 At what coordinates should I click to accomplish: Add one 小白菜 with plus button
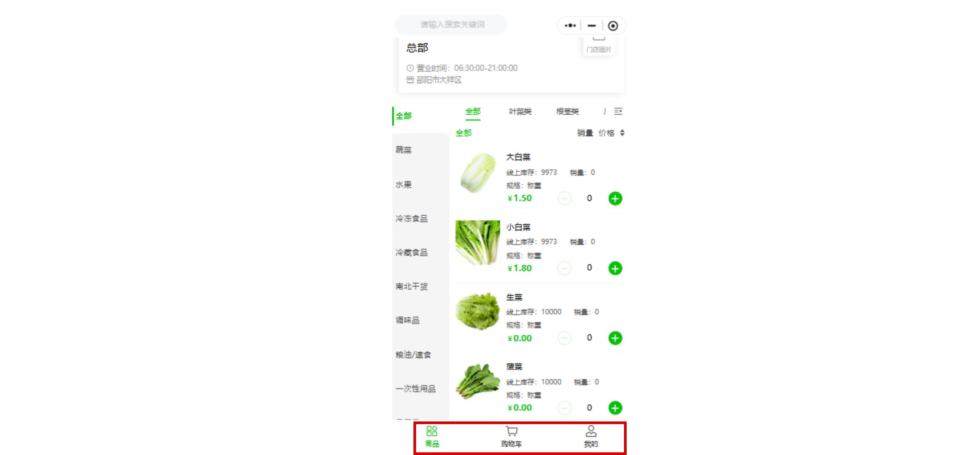615,268
